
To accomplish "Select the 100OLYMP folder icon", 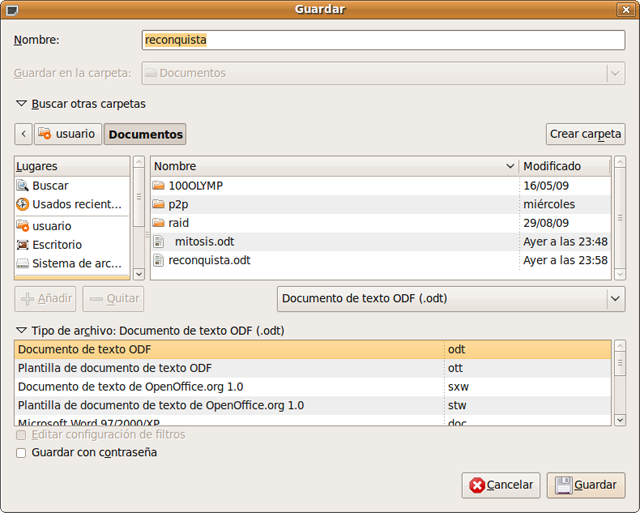I will 158,186.
